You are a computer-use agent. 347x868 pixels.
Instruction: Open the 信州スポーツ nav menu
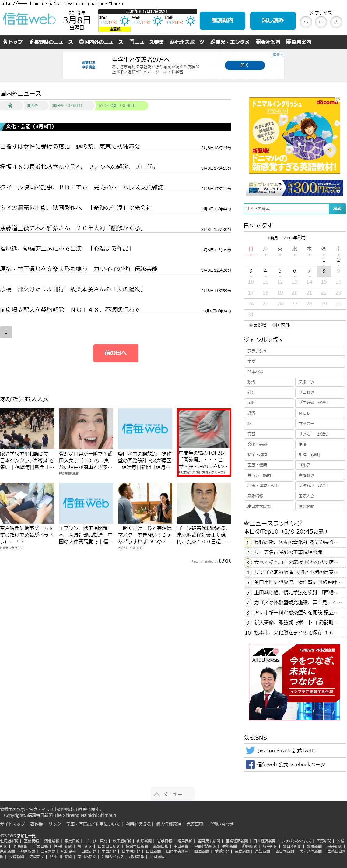(187, 42)
